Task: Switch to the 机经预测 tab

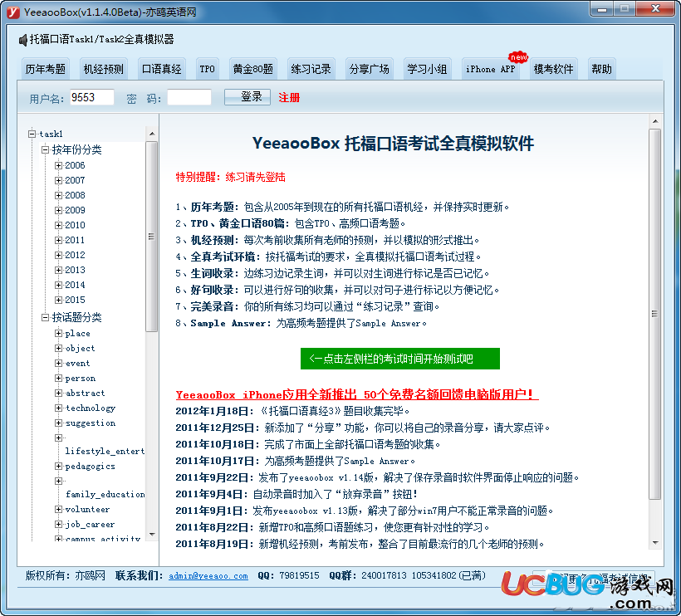Action: click(x=103, y=69)
